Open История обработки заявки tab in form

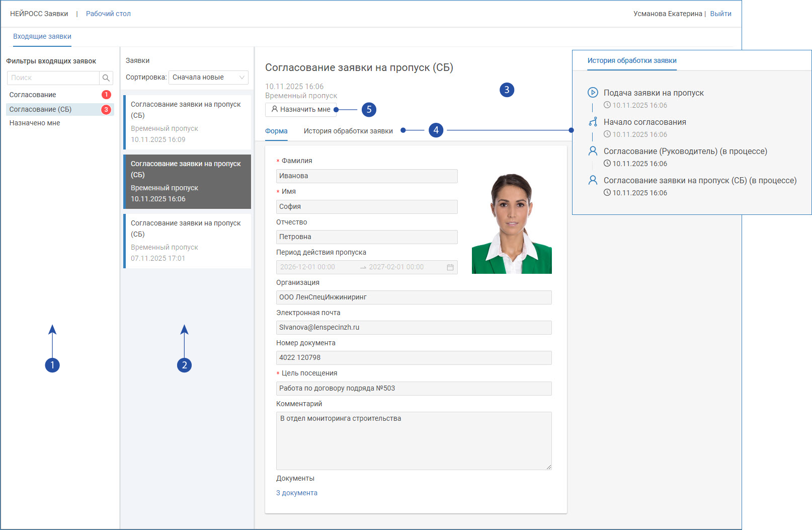click(x=348, y=131)
